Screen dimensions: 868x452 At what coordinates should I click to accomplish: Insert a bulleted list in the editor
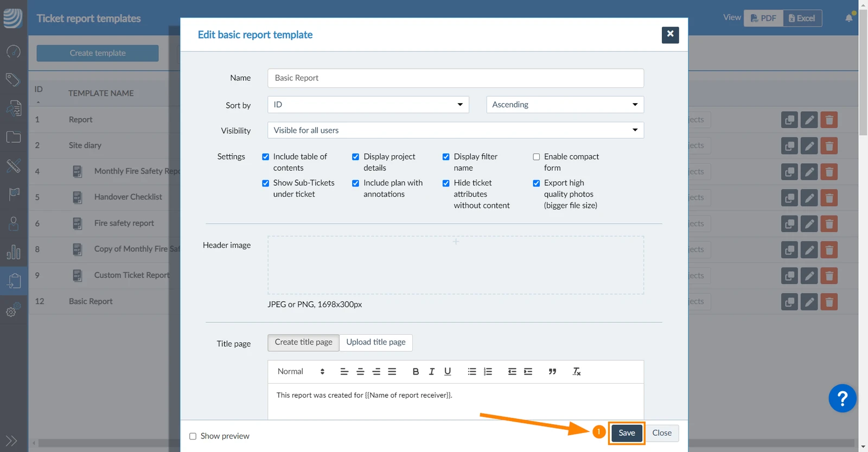(x=472, y=372)
